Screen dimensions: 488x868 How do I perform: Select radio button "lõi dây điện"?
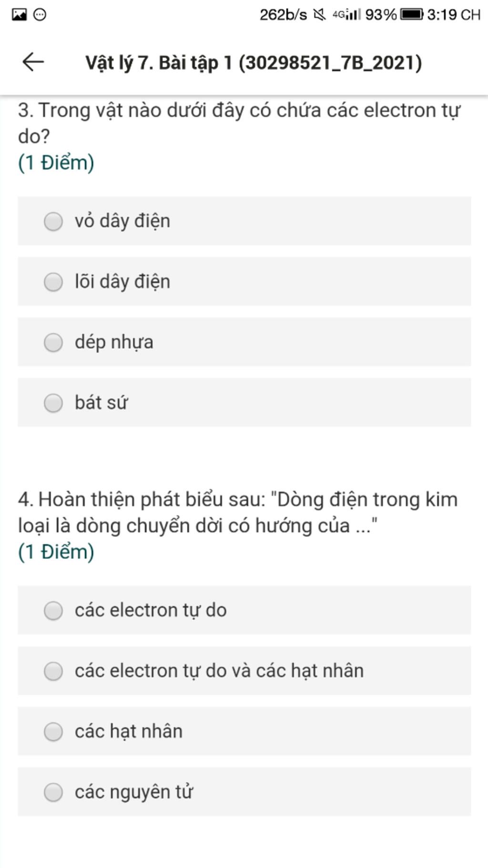53,282
